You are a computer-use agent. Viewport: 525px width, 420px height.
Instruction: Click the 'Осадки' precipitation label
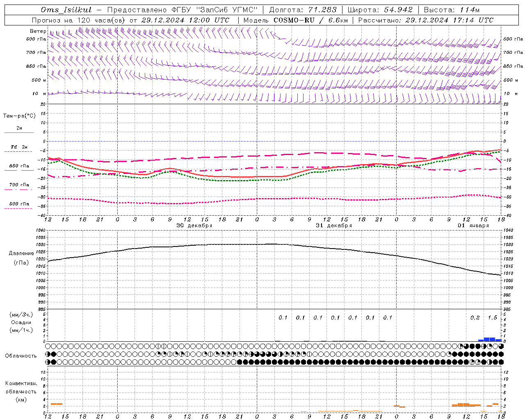(x=21, y=322)
